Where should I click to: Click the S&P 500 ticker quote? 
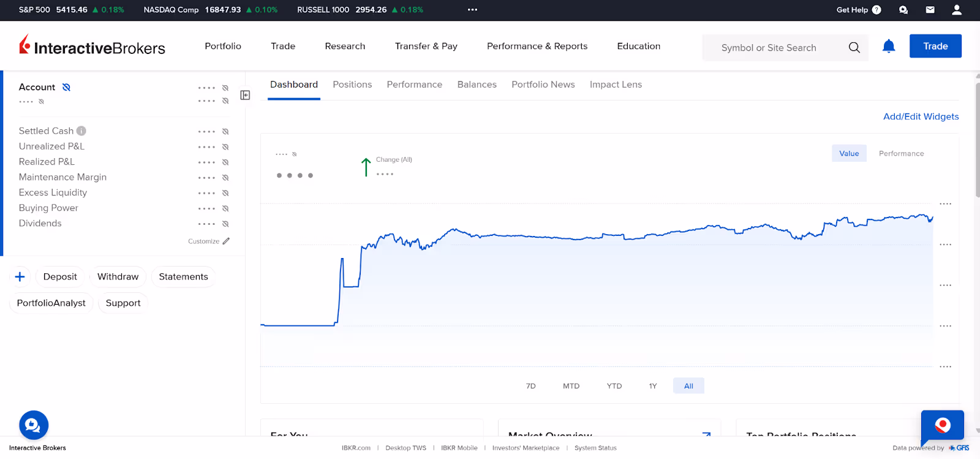(72, 10)
